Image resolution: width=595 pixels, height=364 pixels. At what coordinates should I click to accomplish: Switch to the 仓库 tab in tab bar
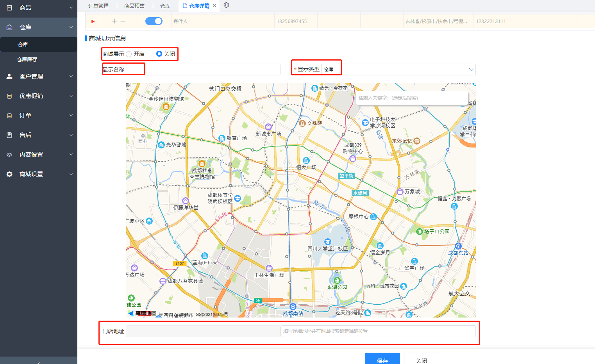(x=165, y=6)
